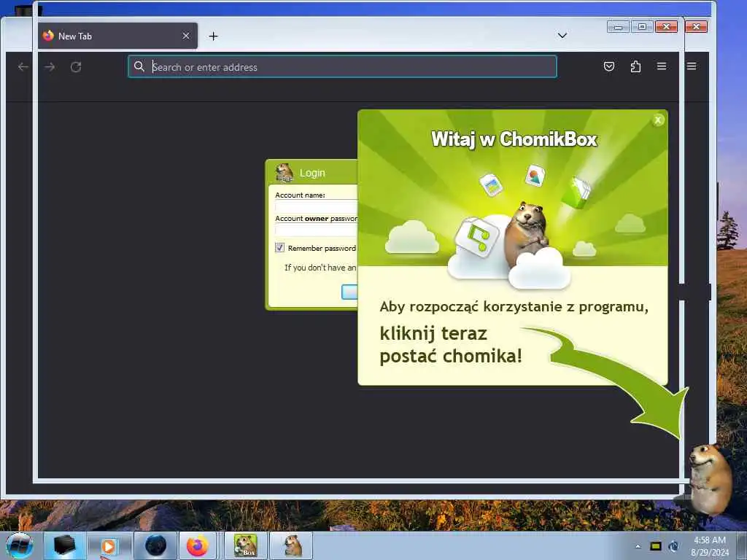Close the front Firefox window
Screen dimensions: 747x560
click(x=667, y=27)
